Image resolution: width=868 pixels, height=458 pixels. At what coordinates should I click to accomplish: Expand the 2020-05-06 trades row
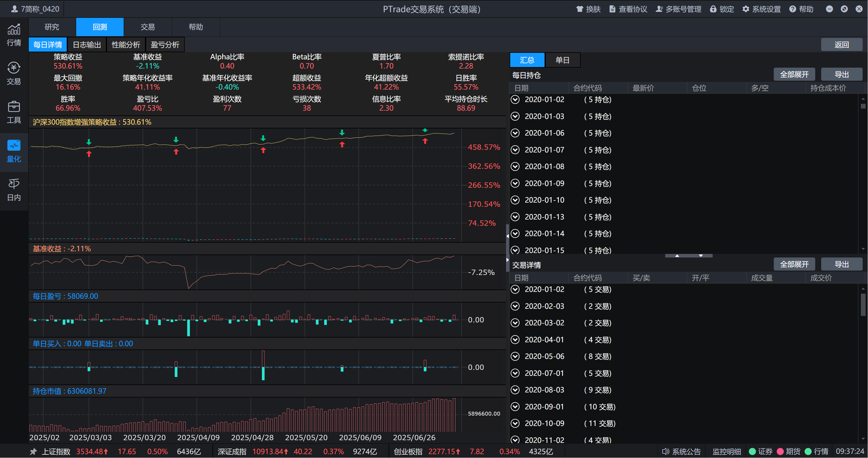coord(515,356)
